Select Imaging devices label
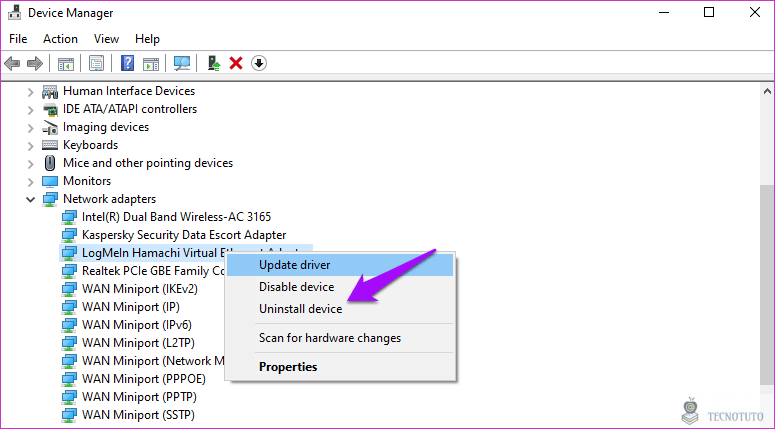Image resolution: width=775 pixels, height=429 pixels. 106,128
